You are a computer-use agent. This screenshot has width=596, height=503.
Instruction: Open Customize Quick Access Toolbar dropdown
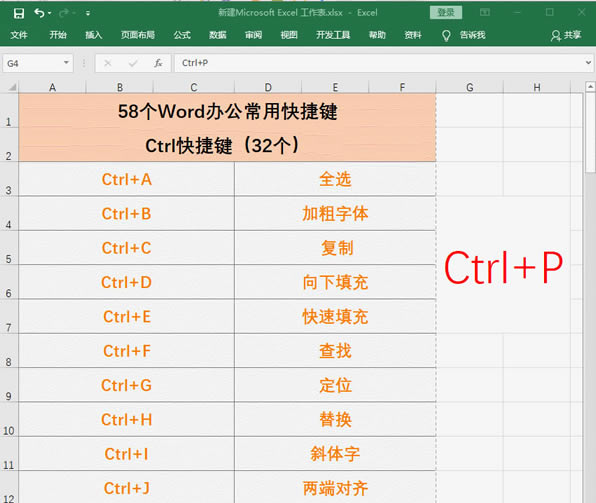pos(88,13)
